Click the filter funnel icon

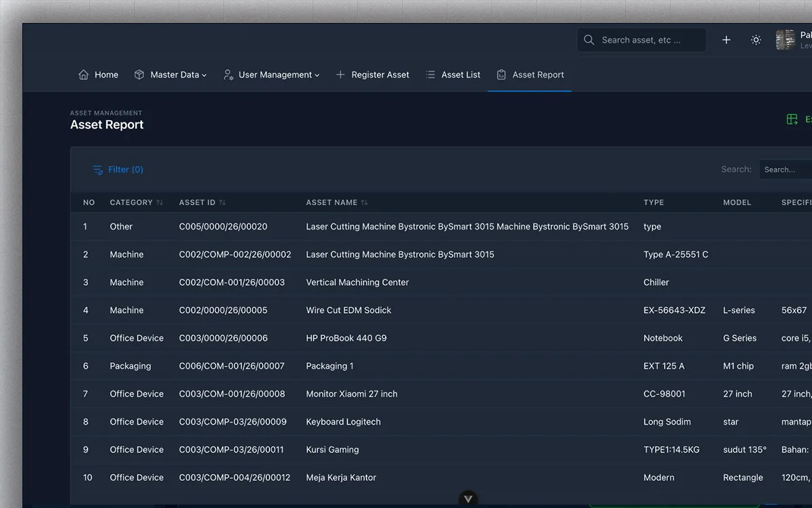97,170
